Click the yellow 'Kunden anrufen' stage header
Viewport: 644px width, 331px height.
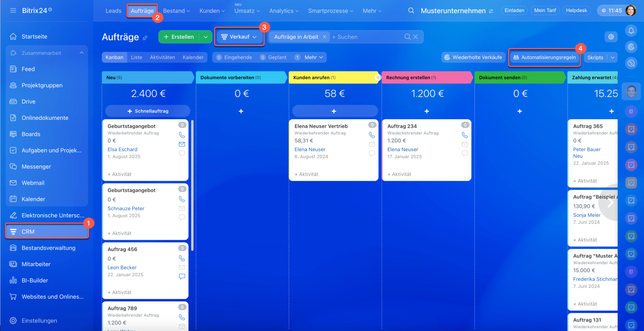coord(334,77)
